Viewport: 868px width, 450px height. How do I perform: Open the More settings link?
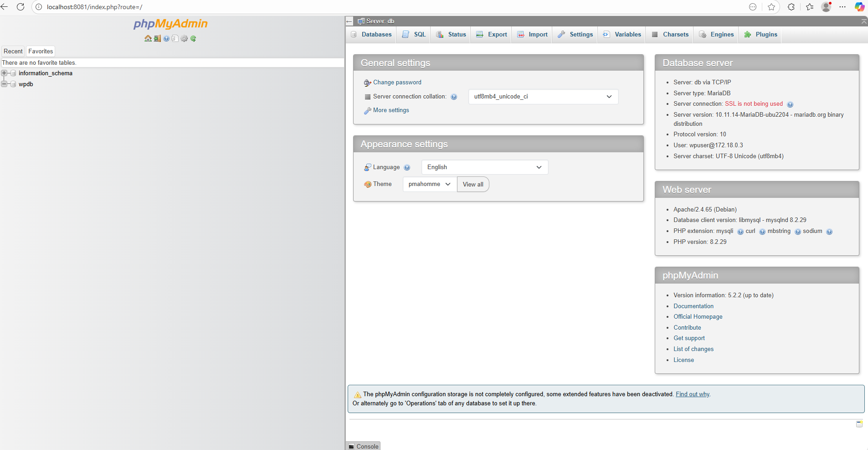(x=391, y=110)
